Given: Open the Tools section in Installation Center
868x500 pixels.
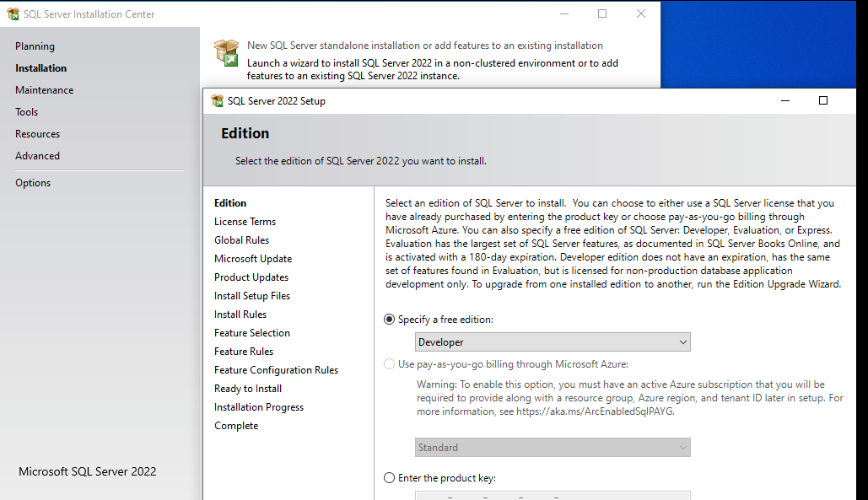Looking at the screenshot, I should (x=27, y=112).
